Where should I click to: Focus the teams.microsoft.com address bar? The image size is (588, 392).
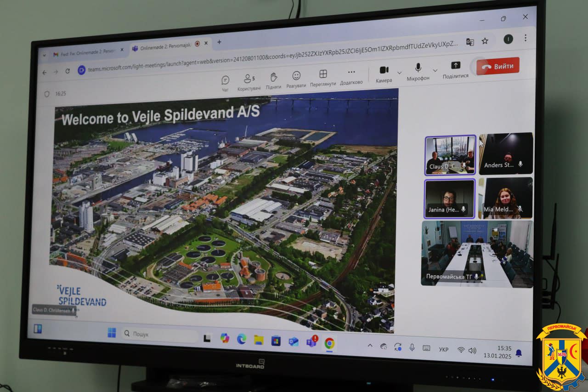[273, 56]
